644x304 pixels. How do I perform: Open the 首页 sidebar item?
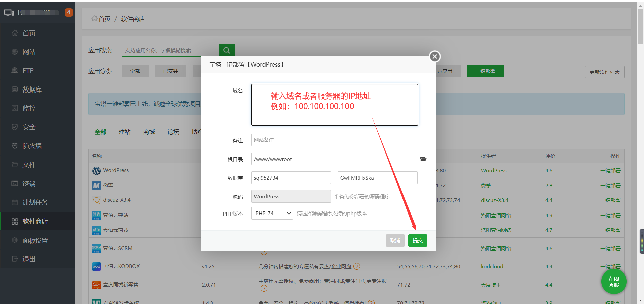coord(38,33)
